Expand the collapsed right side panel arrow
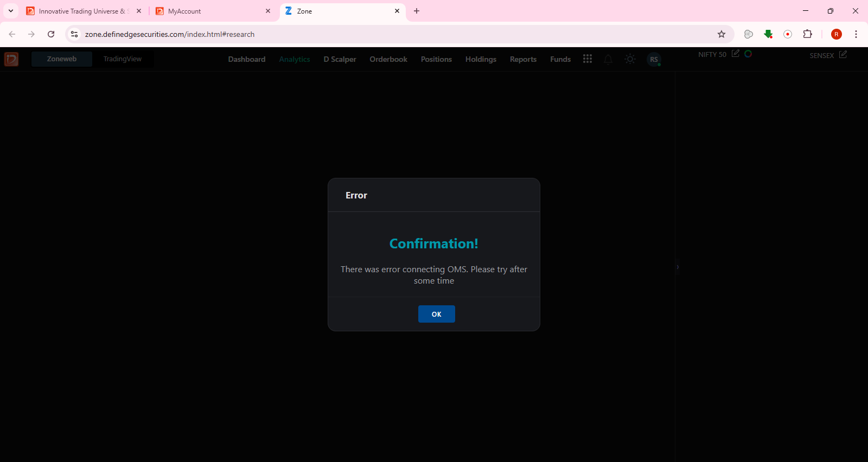Image resolution: width=868 pixels, height=462 pixels. [x=678, y=267]
